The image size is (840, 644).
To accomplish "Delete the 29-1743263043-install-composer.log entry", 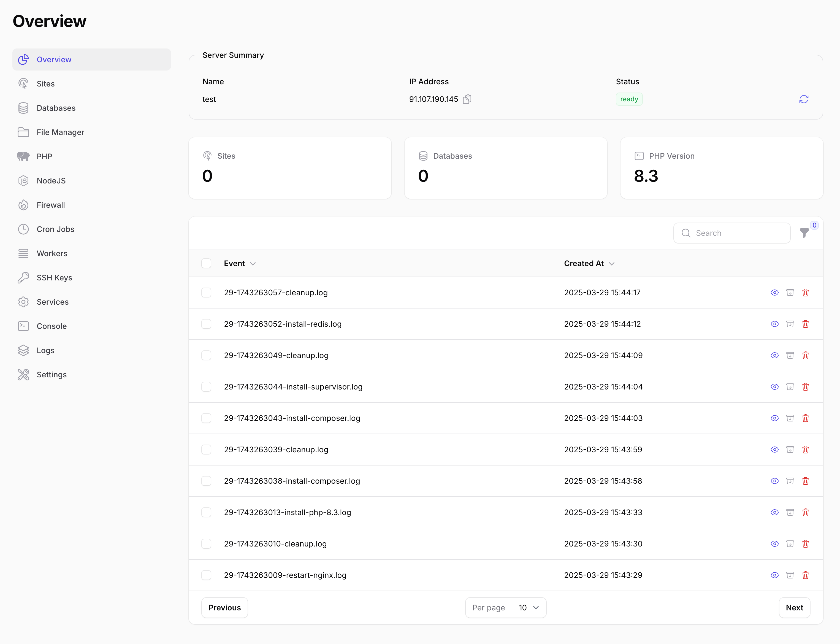I will point(806,418).
